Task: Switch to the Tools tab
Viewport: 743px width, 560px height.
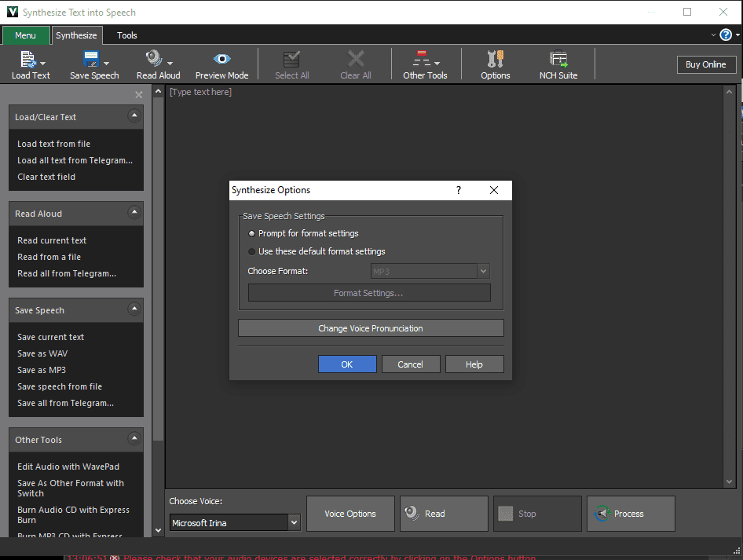Action: coord(127,35)
